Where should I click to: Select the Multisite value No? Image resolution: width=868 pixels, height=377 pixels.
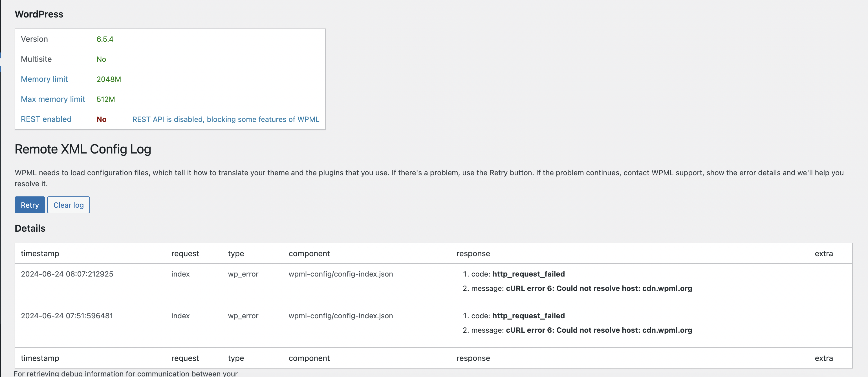point(101,59)
